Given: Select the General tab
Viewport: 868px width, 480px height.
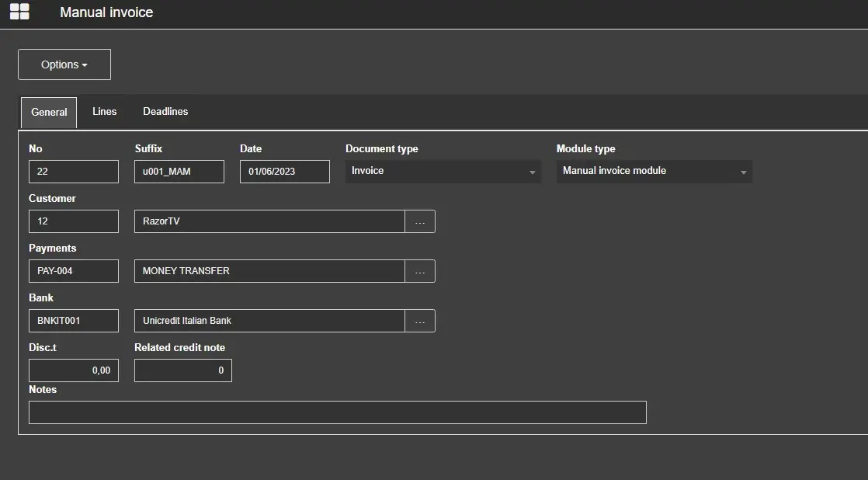Looking at the screenshot, I should (x=49, y=113).
